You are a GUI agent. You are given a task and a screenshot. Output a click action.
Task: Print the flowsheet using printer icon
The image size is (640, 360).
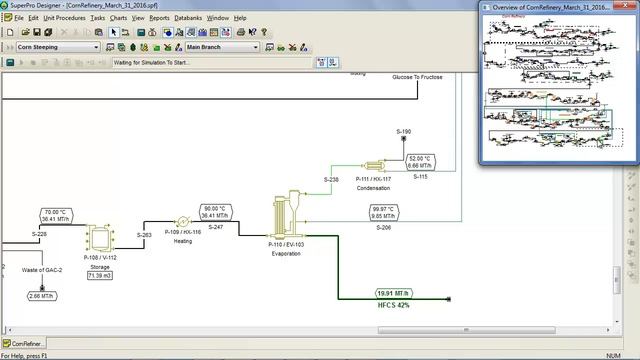tap(241, 32)
